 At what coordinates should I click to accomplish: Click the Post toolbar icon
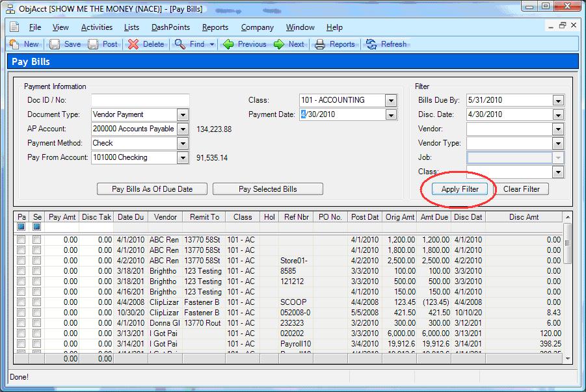coord(94,44)
